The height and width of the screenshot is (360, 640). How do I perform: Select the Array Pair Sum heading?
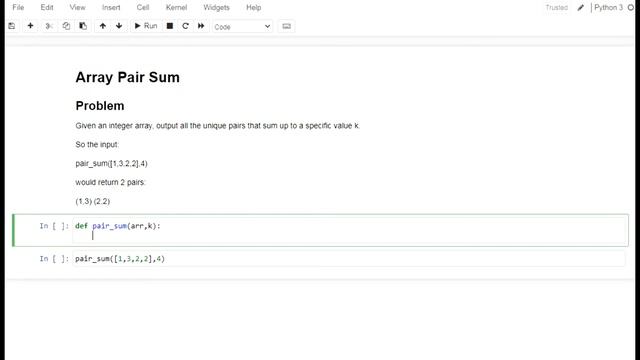pos(127,77)
